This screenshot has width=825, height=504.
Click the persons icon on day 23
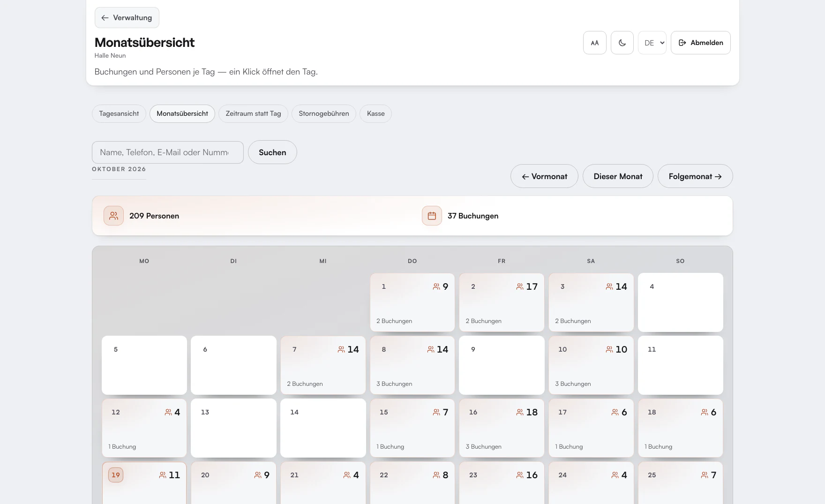[520, 475]
